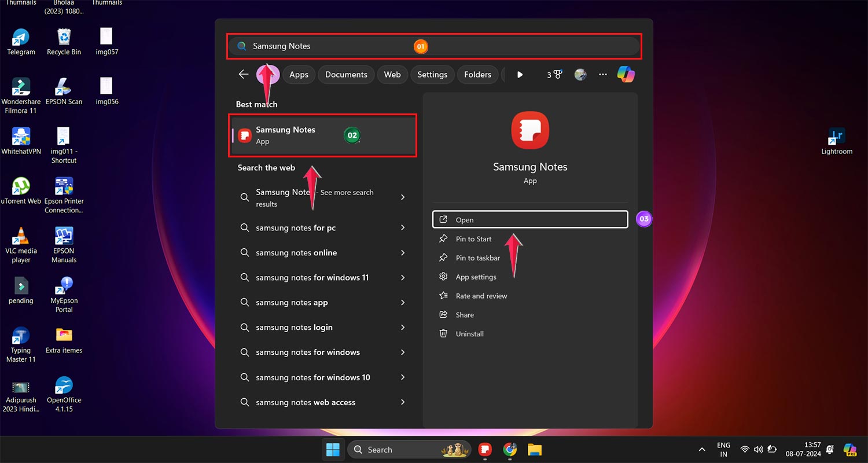Image resolution: width=868 pixels, height=463 pixels.
Task: Click the Windows Start button
Action: (x=333, y=450)
